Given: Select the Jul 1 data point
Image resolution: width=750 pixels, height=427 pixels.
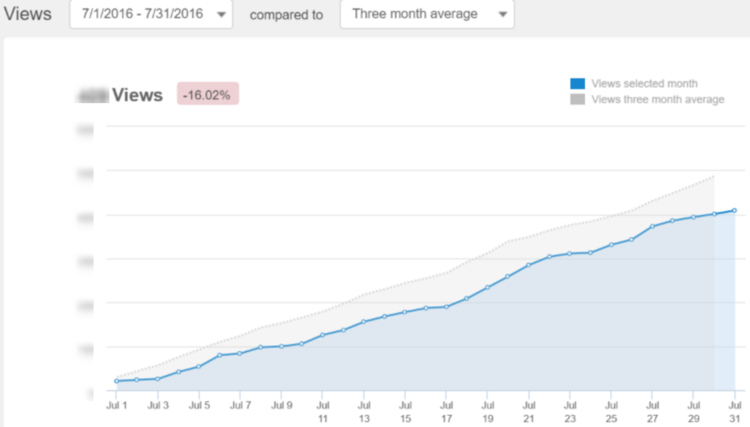Looking at the screenshot, I should tap(116, 381).
